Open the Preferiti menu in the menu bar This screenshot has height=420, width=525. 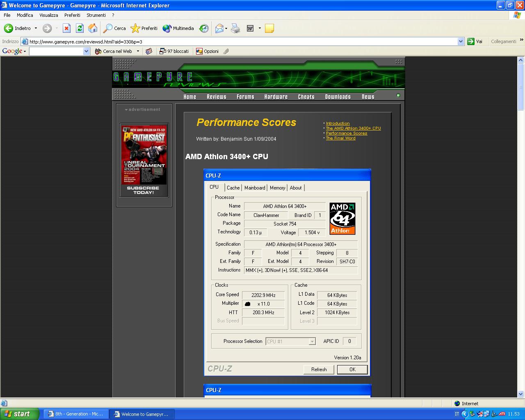[x=72, y=15]
